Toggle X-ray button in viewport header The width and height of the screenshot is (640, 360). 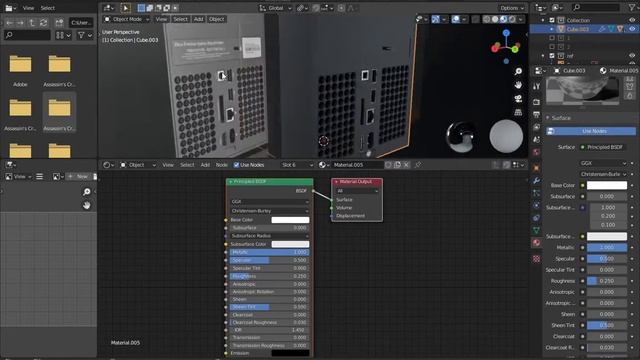(476, 19)
